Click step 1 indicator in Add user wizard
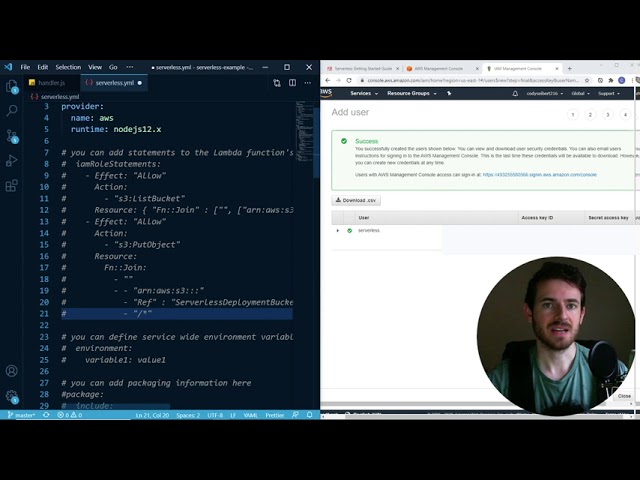This screenshot has height=480, width=640. pyautogui.click(x=573, y=115)
